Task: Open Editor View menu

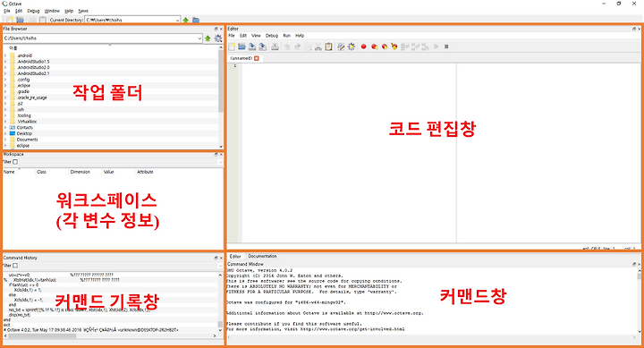Action: click(x=256, y=36)
